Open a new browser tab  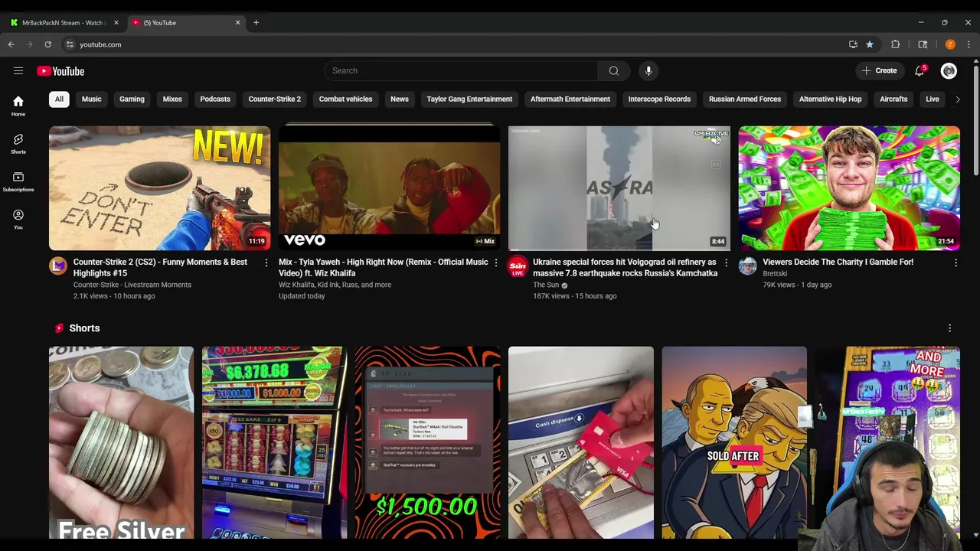[x=256, y=22]
